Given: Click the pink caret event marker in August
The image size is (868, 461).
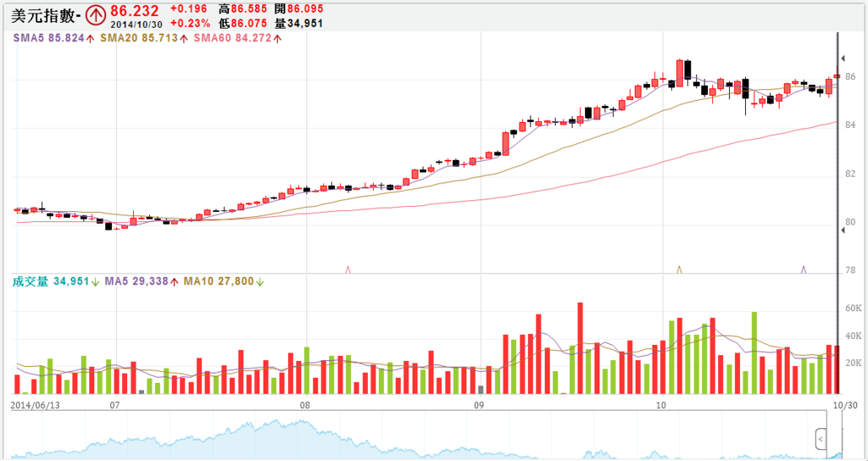Looking at the screenshot, I should click(348, 269).
